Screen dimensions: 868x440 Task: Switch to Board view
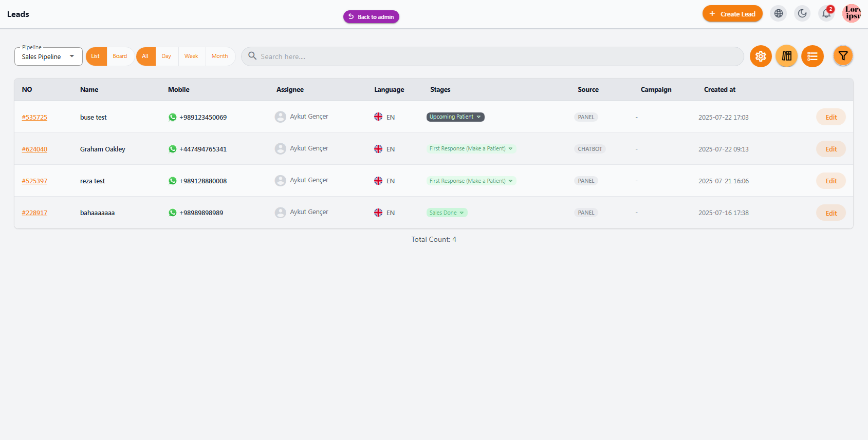point(120,56)
